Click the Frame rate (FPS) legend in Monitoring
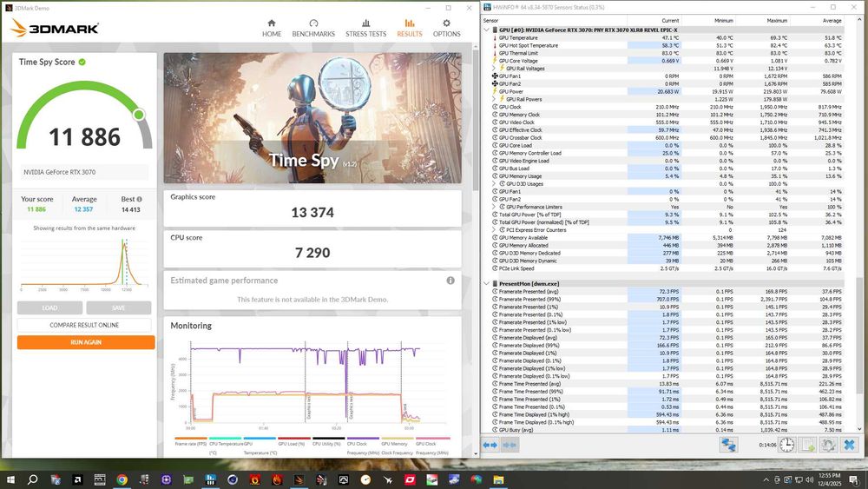868x489 pixels. click(x=189, y=441)
